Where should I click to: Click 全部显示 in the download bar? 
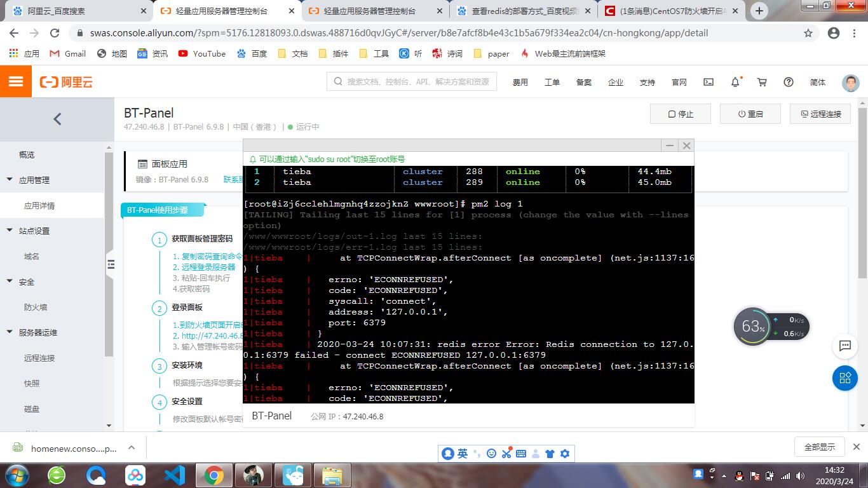click(x=820, y=447)
